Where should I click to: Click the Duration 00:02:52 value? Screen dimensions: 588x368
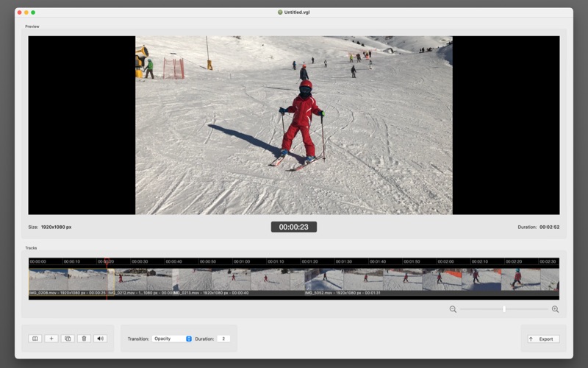[x=549, y=227]
